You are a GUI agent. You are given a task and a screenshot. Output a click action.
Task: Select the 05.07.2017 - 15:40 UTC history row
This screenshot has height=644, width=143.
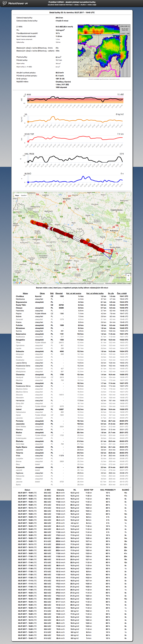72,638
